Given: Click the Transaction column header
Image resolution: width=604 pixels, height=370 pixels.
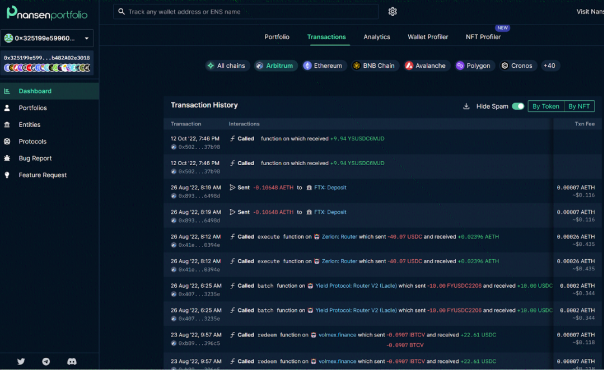Looking at the screenshot, I should coord(186,124).
